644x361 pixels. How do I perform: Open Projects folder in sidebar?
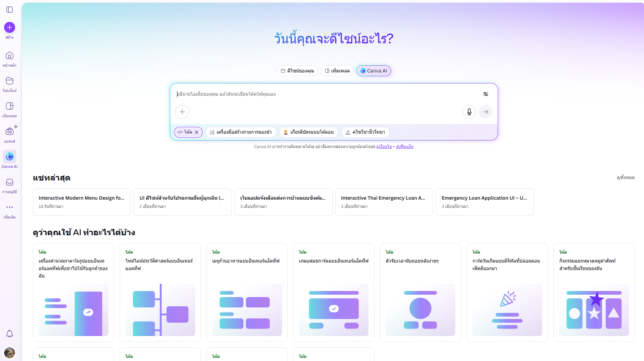(x=10, y=81)
